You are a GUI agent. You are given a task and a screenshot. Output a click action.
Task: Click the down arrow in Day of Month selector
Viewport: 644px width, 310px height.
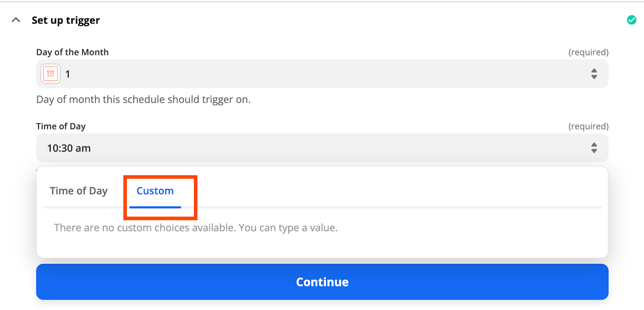click(x=594, y=77)
